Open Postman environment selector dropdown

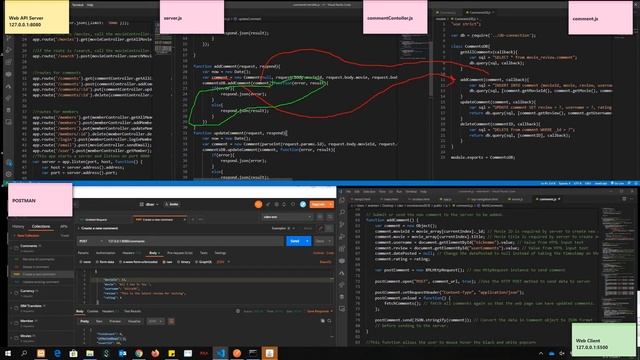click(x=287, y=217)
